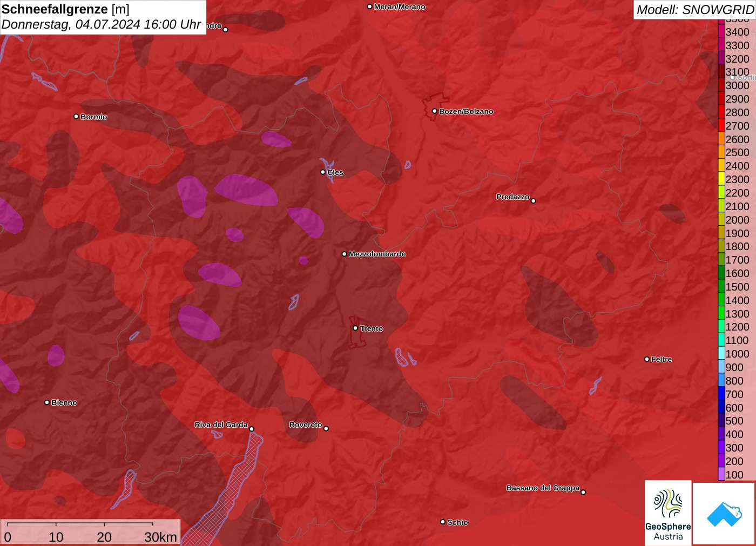Click the 3100 legend value
The width and height of the screenshot is (756, 546).
738,72
